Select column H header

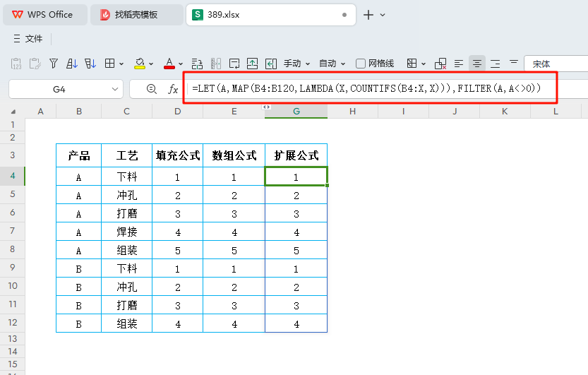(x=352, y=112)
